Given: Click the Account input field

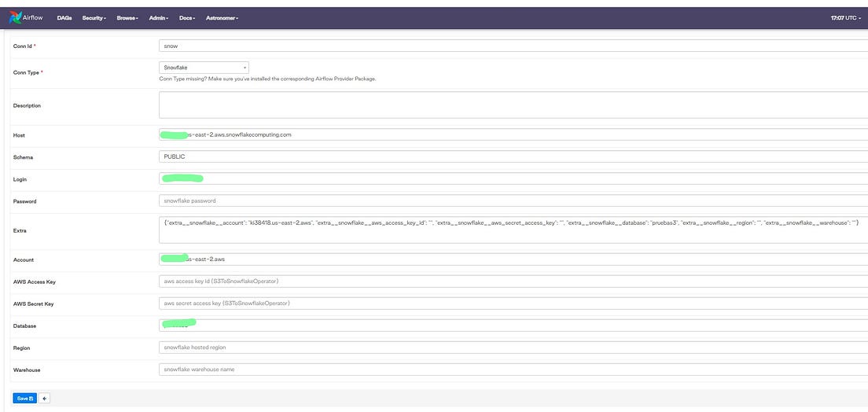Looking at the screenshot, I should click(513, 259).
